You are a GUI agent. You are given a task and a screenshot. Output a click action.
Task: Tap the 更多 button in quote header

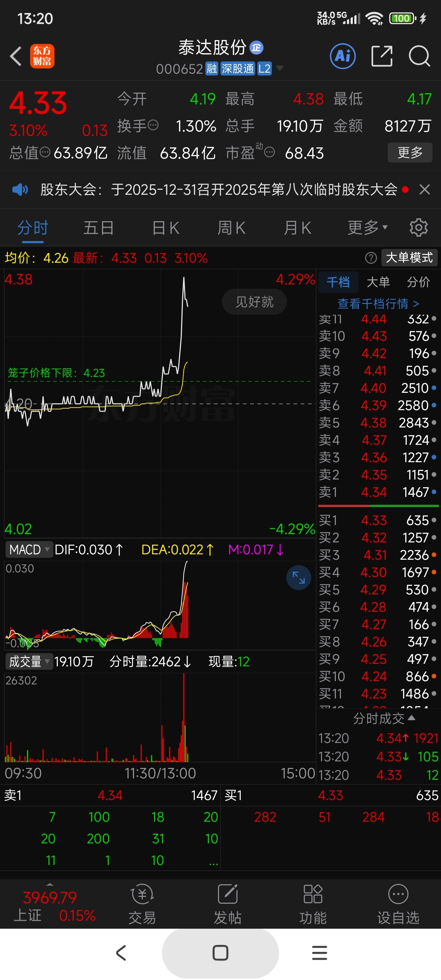pyautogui.click(x=410, y=152)
